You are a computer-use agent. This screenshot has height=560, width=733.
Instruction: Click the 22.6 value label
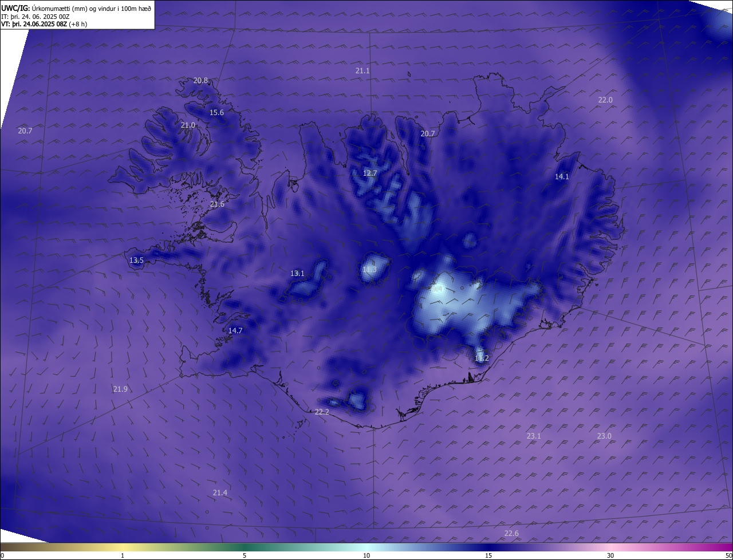511,534
